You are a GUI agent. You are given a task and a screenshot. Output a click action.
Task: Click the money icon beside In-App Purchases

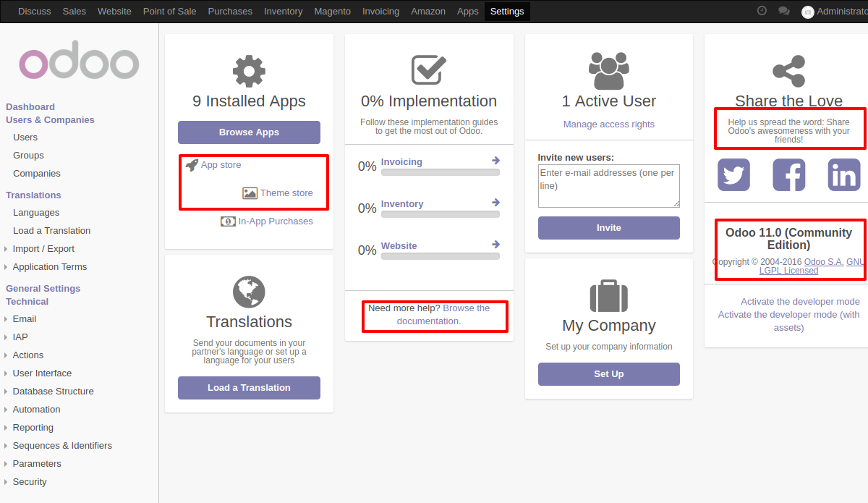(x=228, y=221)
